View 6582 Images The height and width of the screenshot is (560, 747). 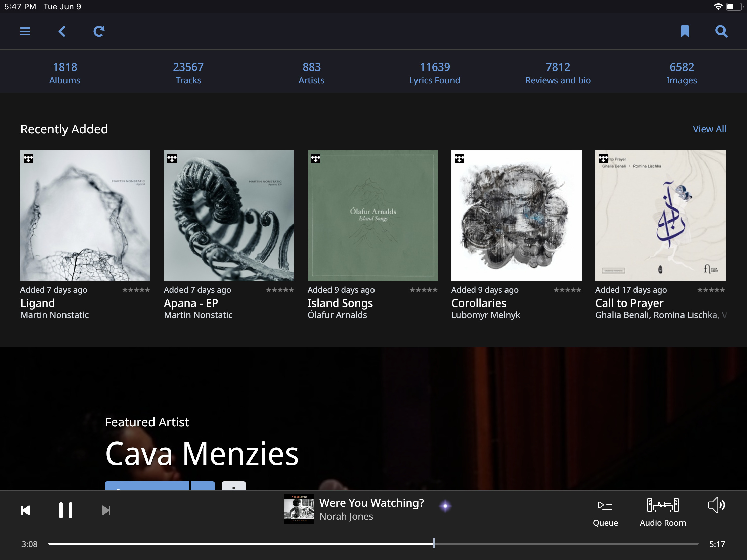tap(682, 73)
